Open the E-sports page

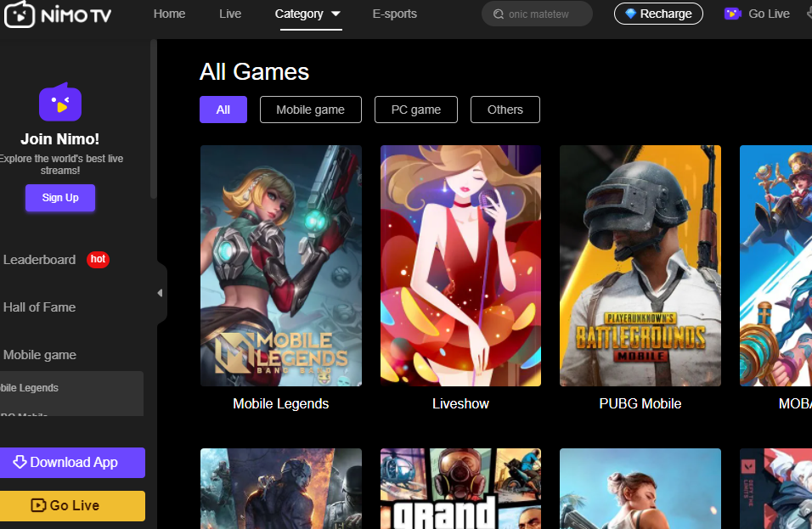(395, 14)
